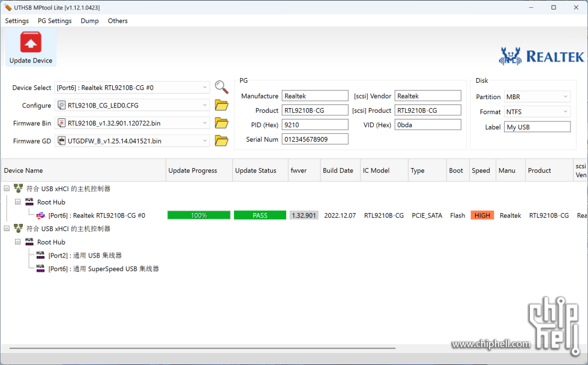The image size is (588, 365).
Task: Click the [scsi] Vendor input field
Action: [428, 96]
